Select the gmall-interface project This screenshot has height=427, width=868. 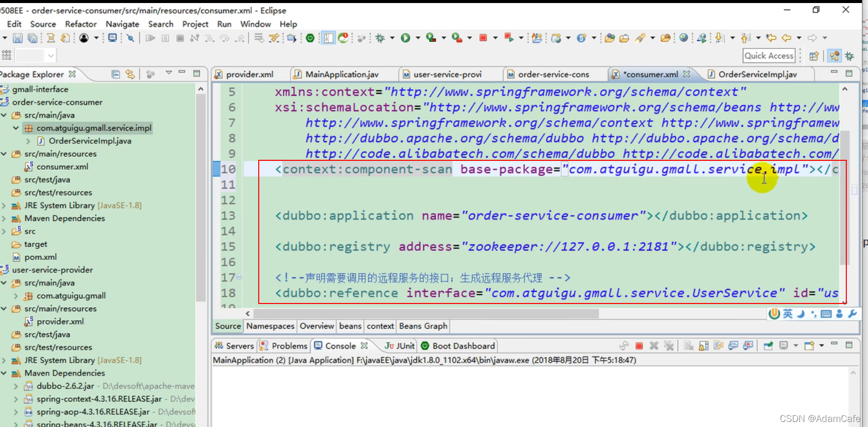40,89
